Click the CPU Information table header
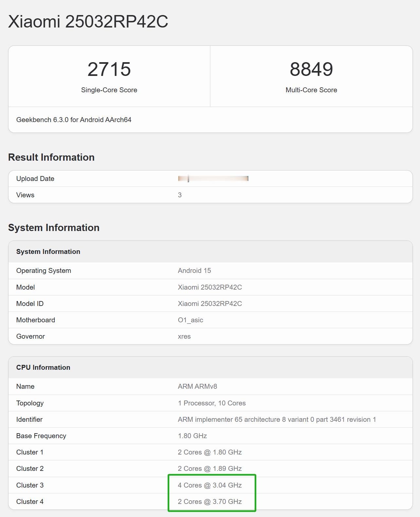The image size is (420, 517). 43,367
